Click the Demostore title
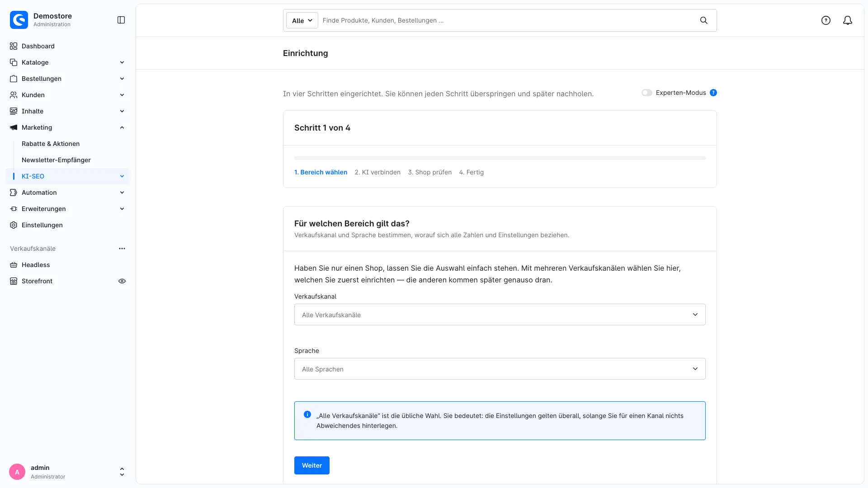868x488 pixels. [x=52, y=16]
